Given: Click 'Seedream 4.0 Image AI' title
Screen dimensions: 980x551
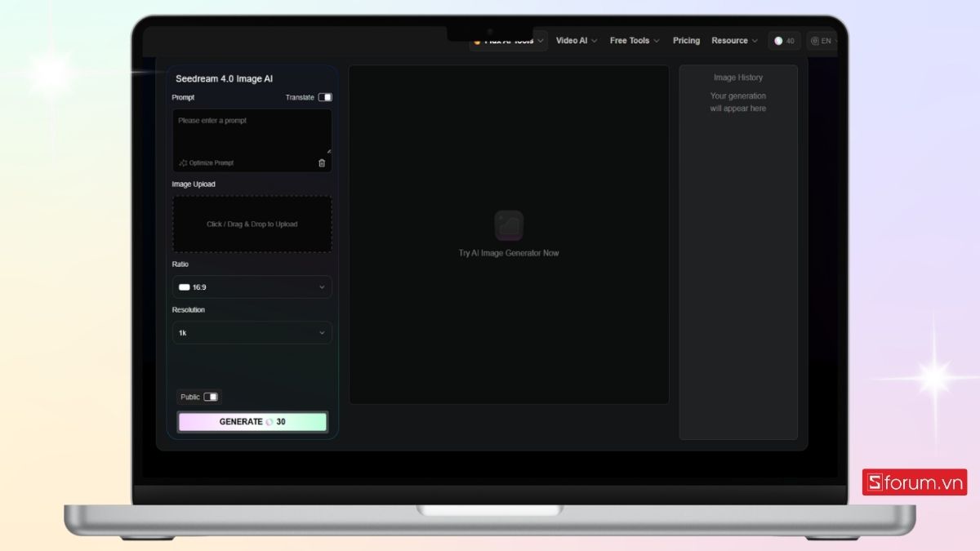Looking at the screenshot, I should point(225,78).
